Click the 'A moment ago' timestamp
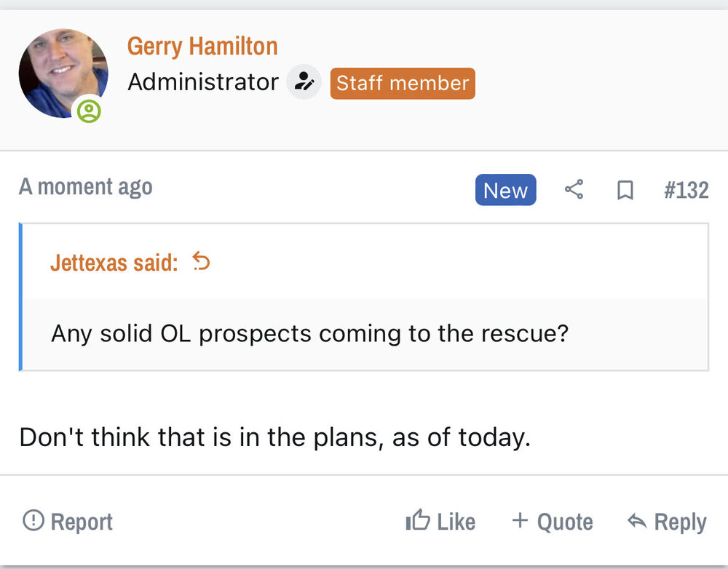 [86, 187]
